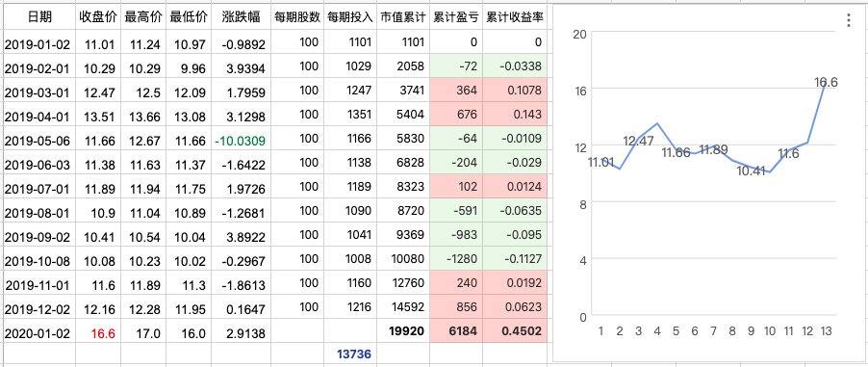Click the cumulative loss cell -1280
Screen dimensions: 868x367
coord(455,258)
